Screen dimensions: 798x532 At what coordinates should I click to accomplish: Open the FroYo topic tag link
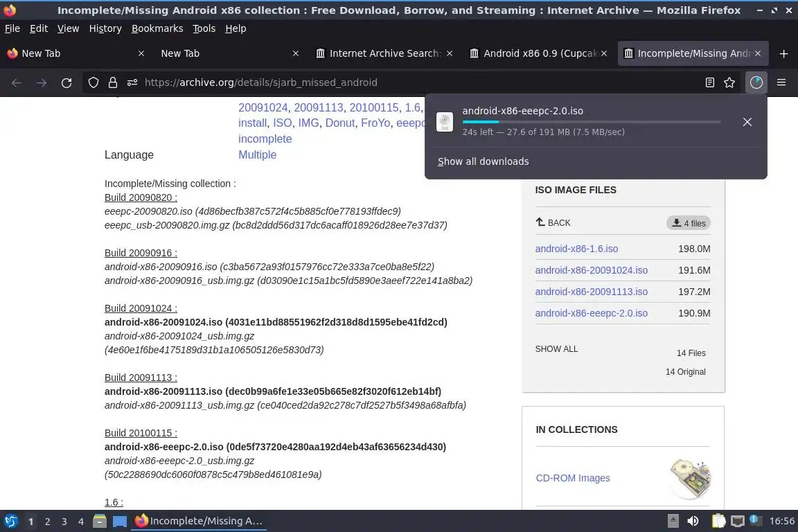[375, 123]
